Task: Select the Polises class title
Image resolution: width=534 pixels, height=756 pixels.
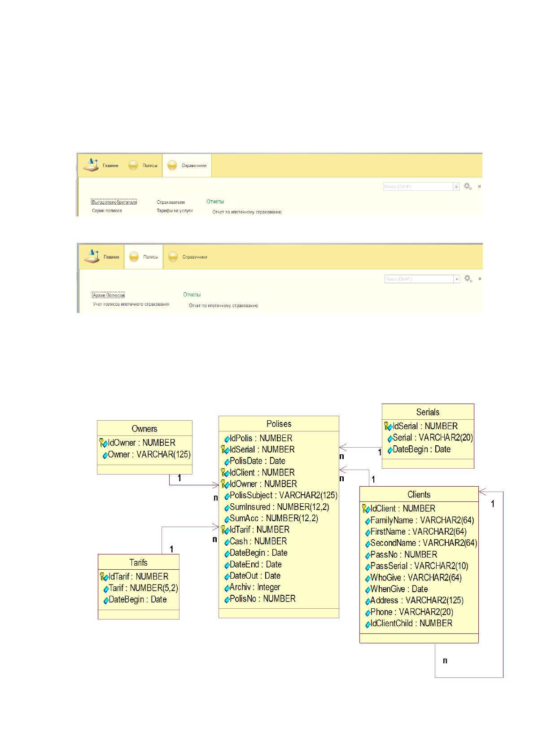Action: tap(279, 424)
